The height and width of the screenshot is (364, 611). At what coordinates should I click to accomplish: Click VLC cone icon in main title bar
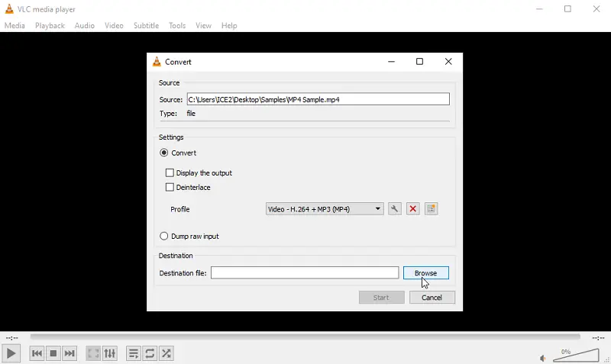pos(9,9)
